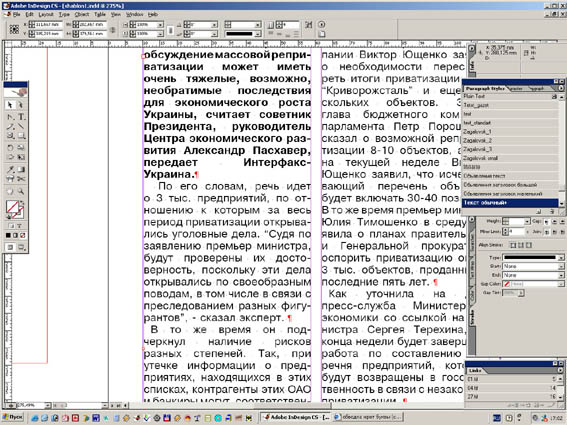Switch to Preview view mode
The width and height of the screenshot is (567, 425).
[21, 247]
